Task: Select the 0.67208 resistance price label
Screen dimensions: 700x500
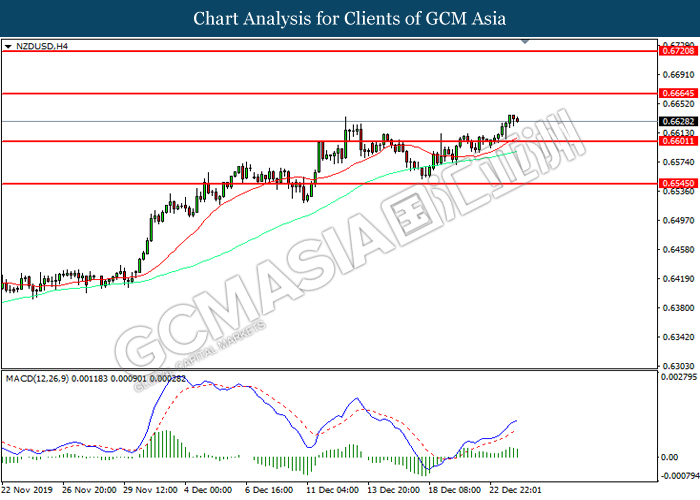Action: [678, 51]
